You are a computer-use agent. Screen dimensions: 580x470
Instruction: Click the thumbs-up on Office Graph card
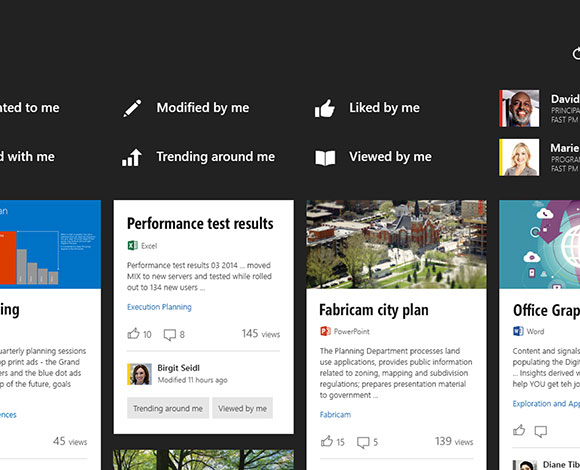tap(519, 430)
